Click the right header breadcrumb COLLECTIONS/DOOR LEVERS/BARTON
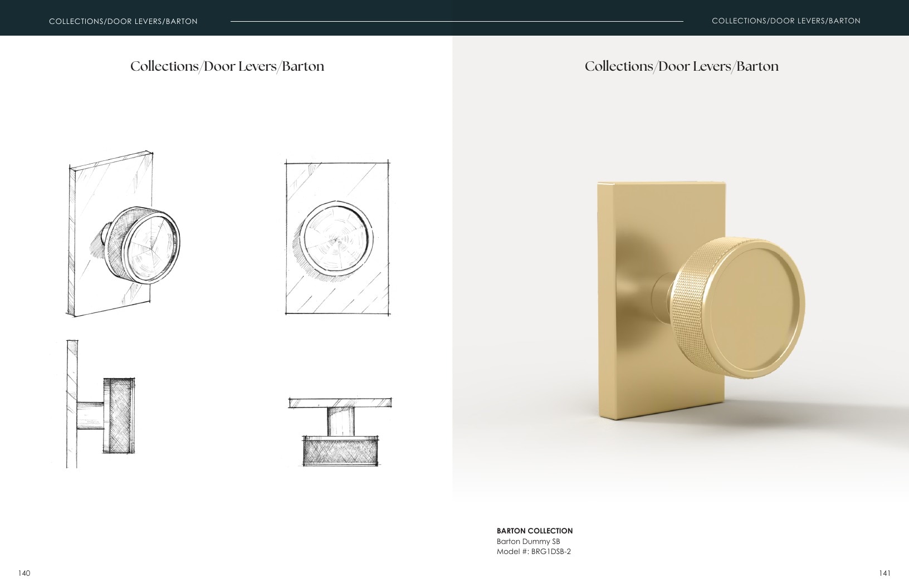The width and height of the screenshot is (909, 588). pos(786,21)
